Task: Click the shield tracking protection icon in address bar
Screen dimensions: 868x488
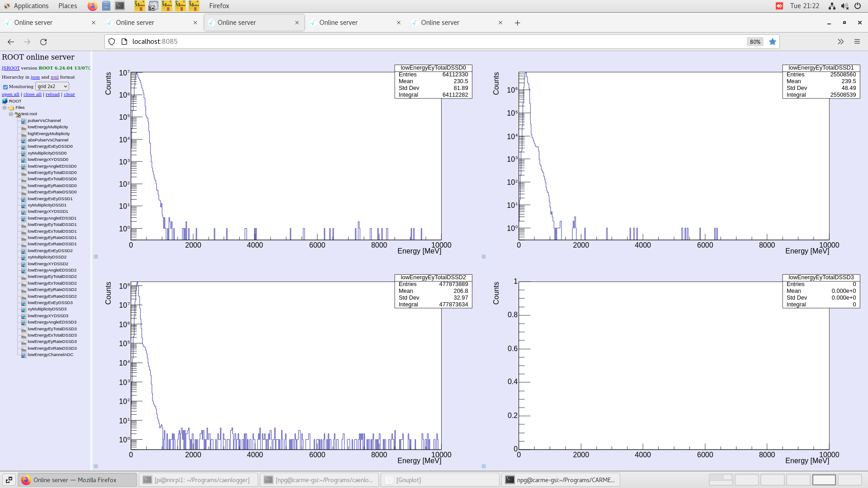Action: pos(112,42)
